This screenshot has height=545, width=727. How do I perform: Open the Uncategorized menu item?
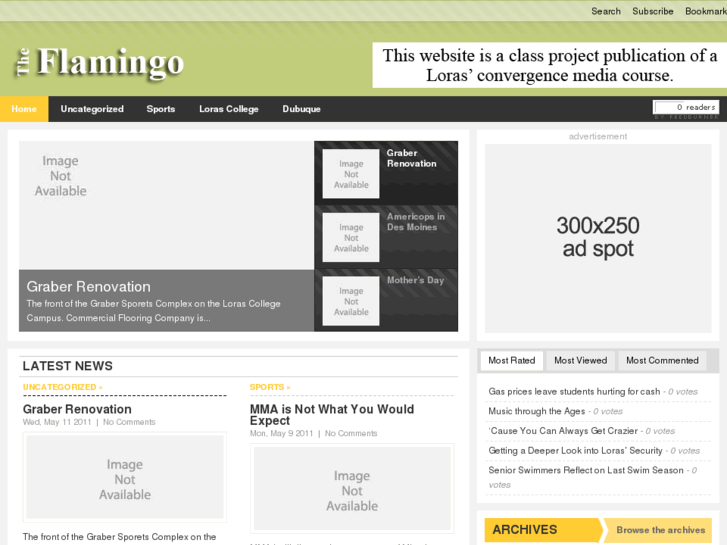click(92, 109)
